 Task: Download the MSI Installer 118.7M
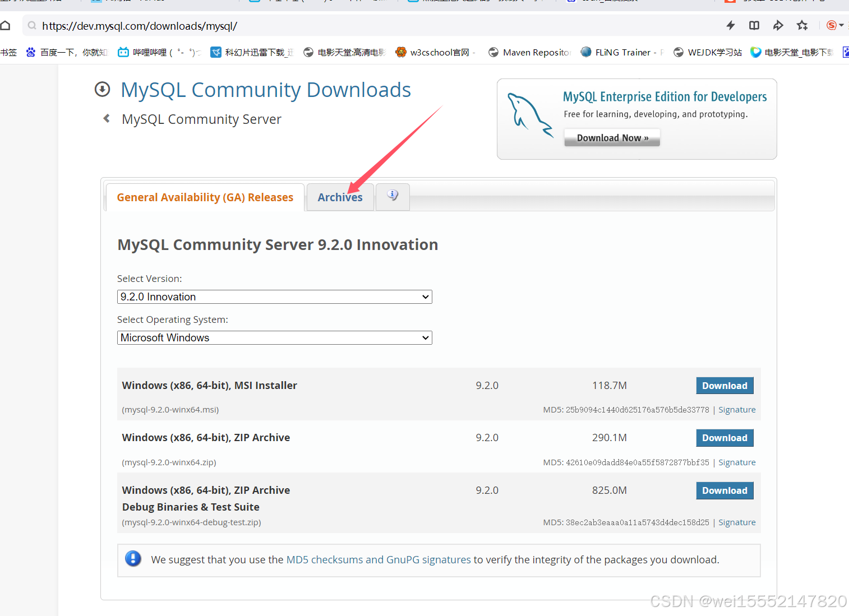pyautogui.click(x=725, y=386)
